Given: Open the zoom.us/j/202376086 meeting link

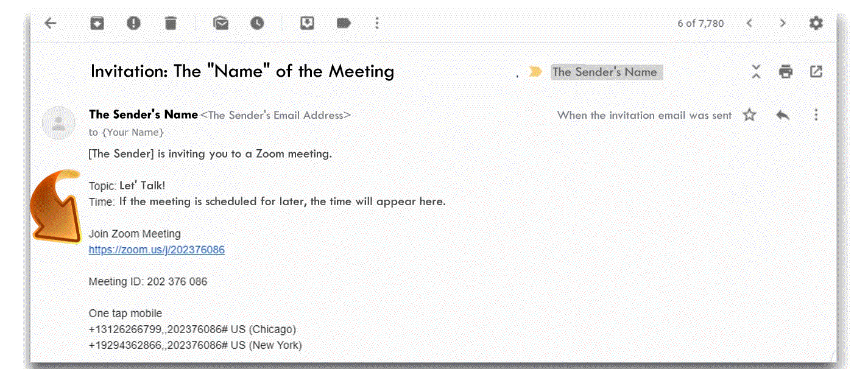Looking at the screenshot, I should [157, 250].
